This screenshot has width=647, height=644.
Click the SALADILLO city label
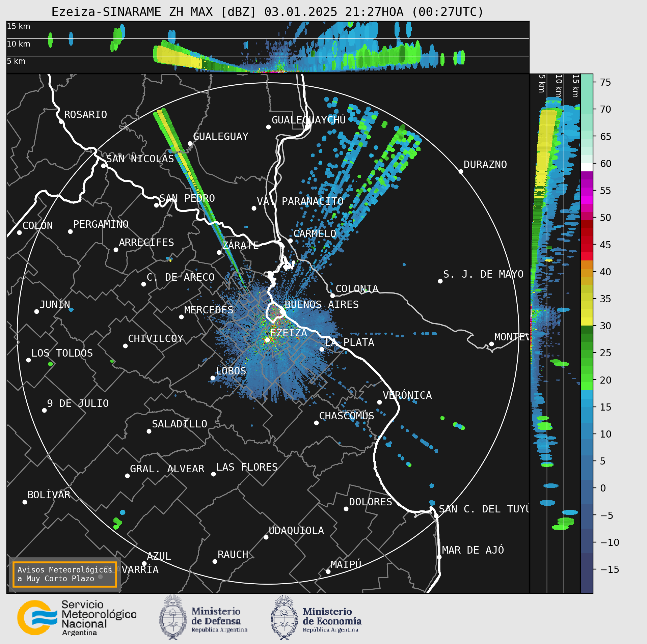(x=180, y=424)
